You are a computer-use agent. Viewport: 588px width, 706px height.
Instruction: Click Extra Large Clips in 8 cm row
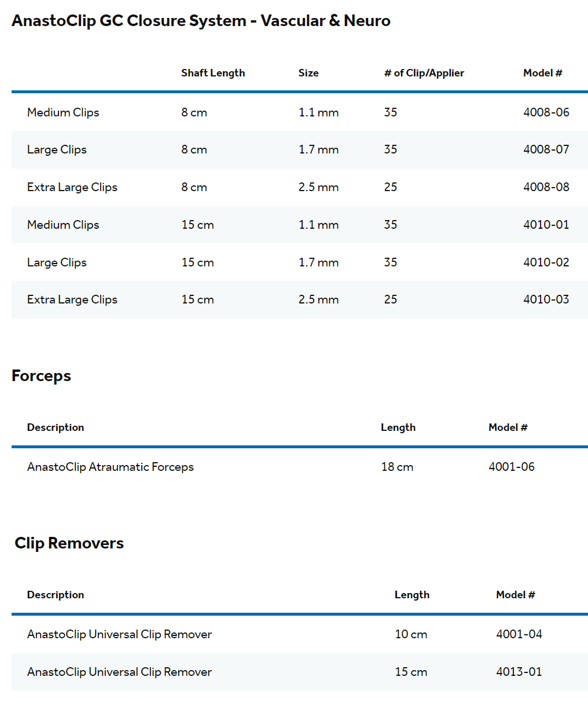[x=72, y=187]
